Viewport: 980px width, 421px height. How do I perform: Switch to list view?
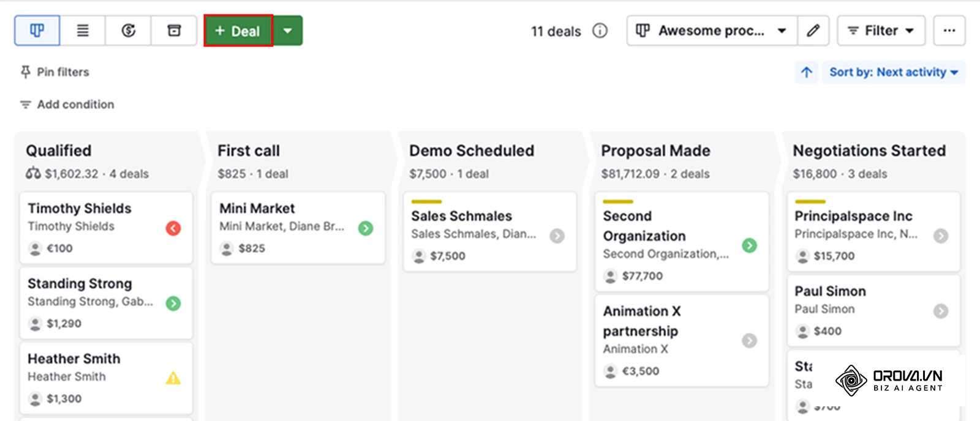click(x=83, y=31)
